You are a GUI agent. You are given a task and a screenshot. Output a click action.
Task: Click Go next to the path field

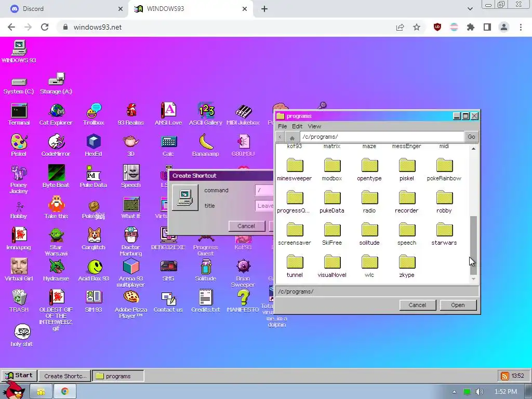(x=472, y=137)
